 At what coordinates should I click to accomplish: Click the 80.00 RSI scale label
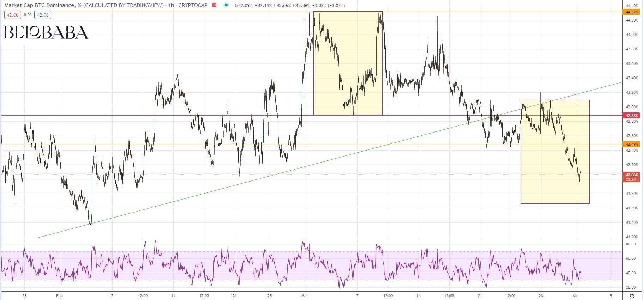point(631,244)
